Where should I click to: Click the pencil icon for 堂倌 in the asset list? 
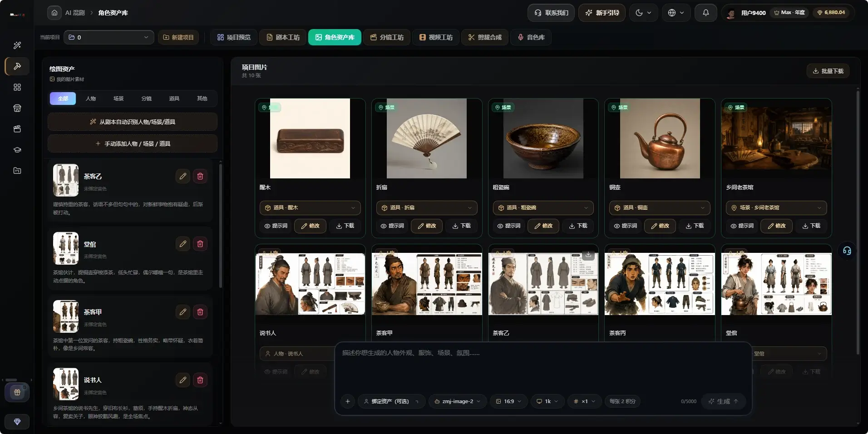pos(183,244)
